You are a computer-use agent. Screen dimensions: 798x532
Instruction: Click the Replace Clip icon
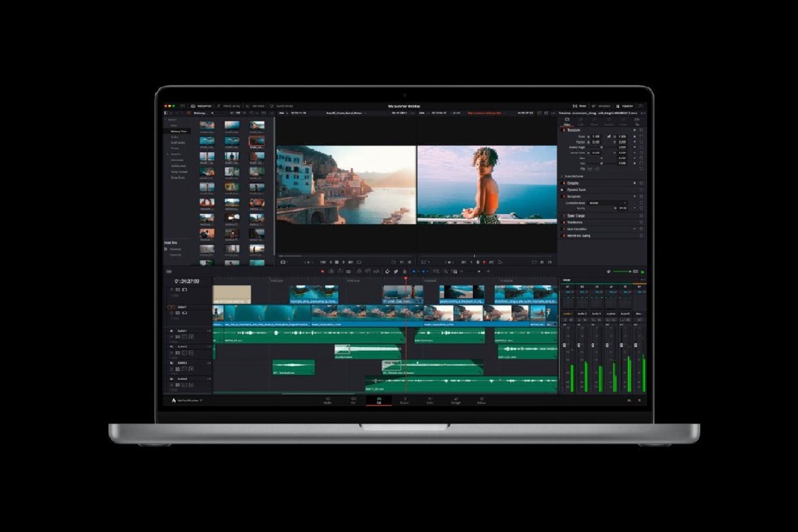click(376, 271)
